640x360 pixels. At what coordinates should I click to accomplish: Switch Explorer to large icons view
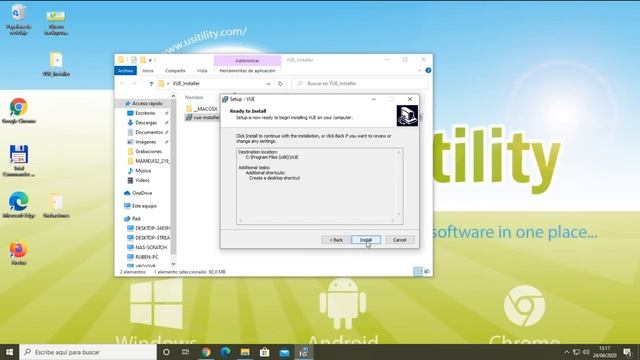click(427, 272)
